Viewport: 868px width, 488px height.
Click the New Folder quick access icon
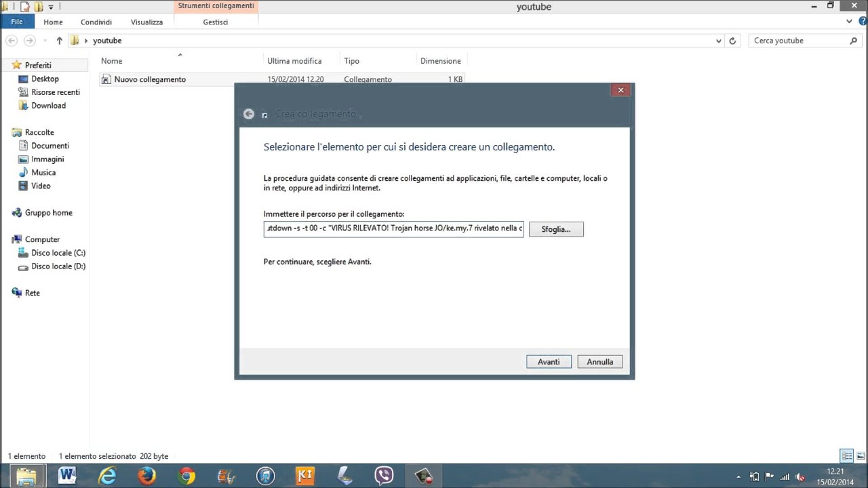39,7
